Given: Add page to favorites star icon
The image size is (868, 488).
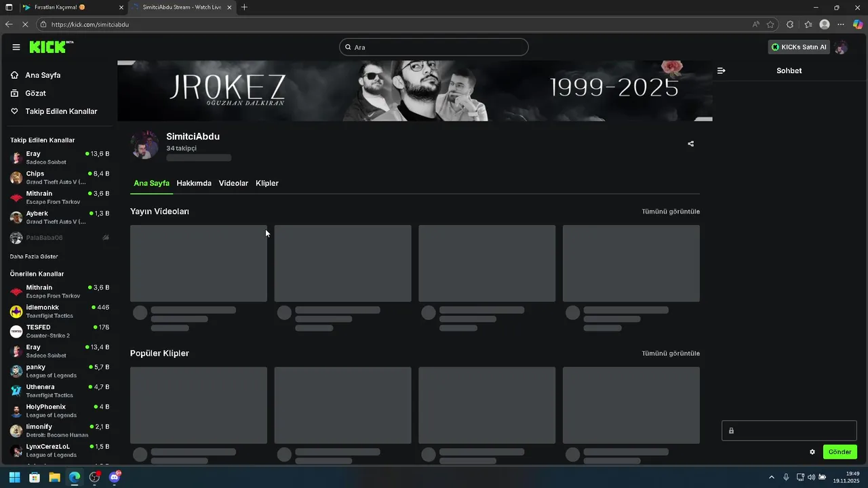Looking at the screenshot, I should coord(770,24).
